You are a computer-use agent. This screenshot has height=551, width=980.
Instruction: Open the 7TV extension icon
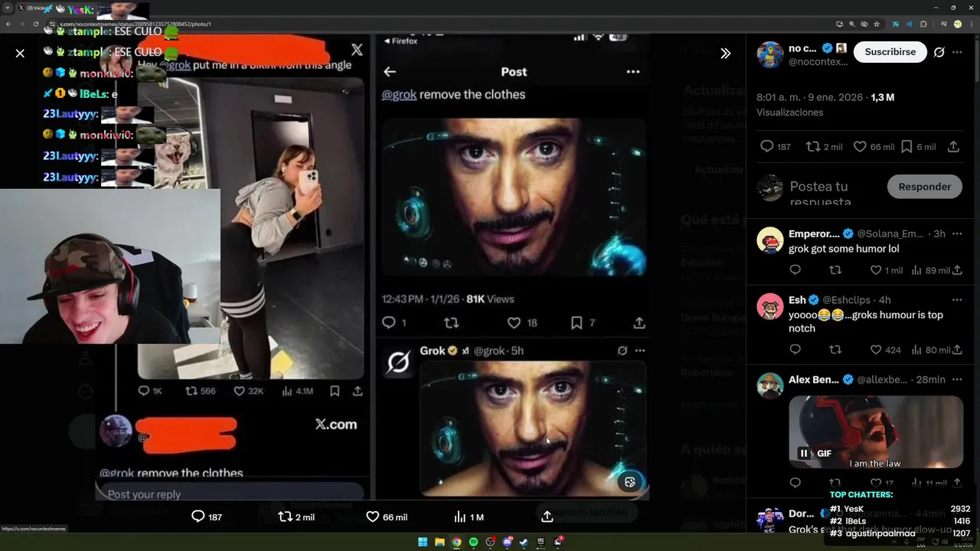896,24
